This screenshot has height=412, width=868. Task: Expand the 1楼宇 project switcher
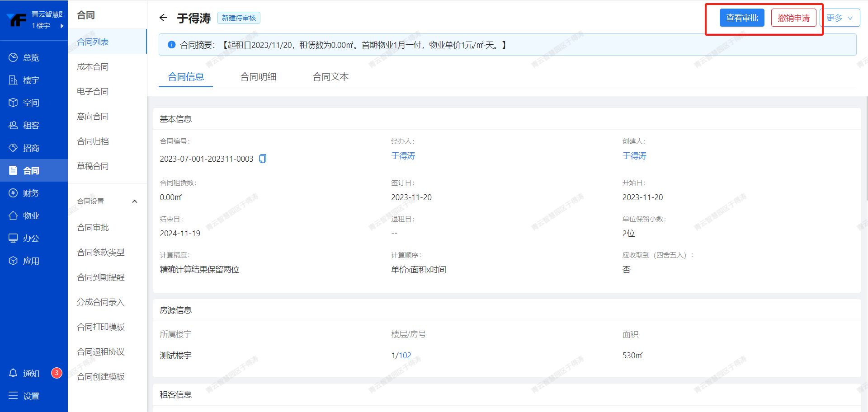[x=61, y=26]
